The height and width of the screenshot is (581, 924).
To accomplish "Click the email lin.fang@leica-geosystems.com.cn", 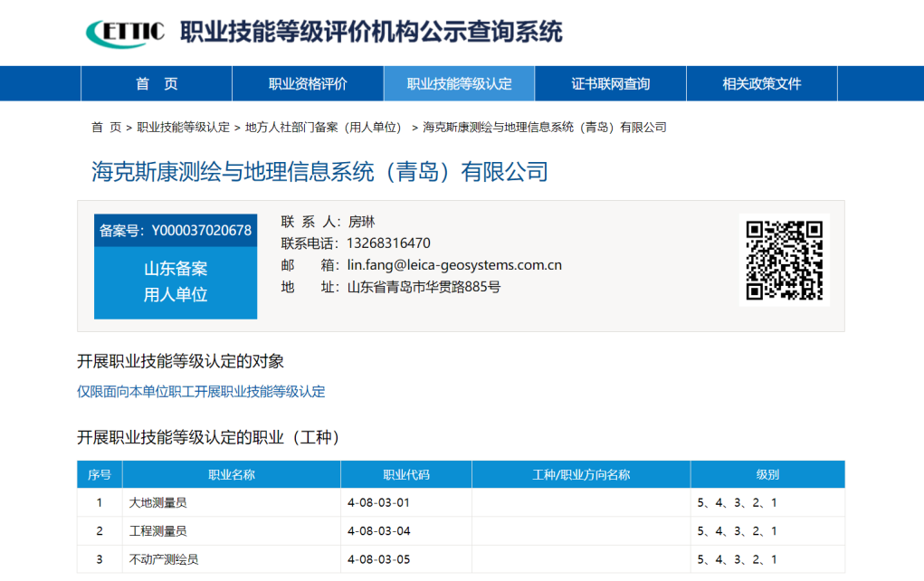I will (454, 265).
